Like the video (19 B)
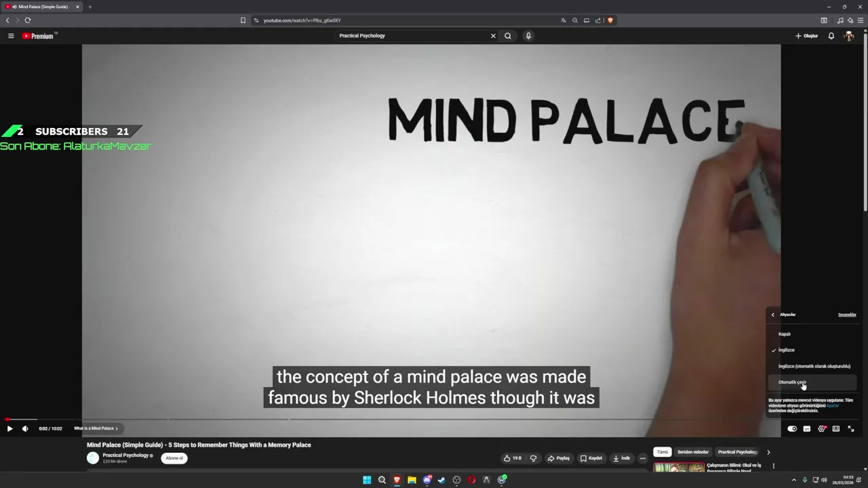868x488 pixels. click(x=513, y=458)
